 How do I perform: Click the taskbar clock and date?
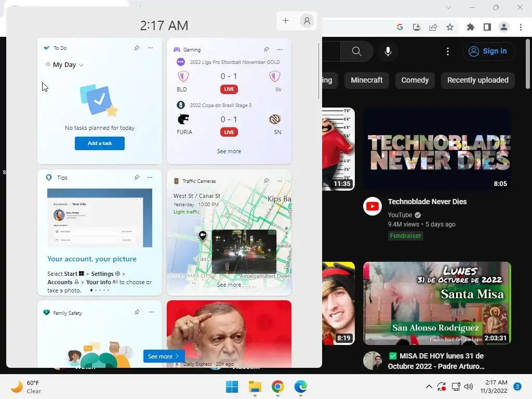point(494,387)
